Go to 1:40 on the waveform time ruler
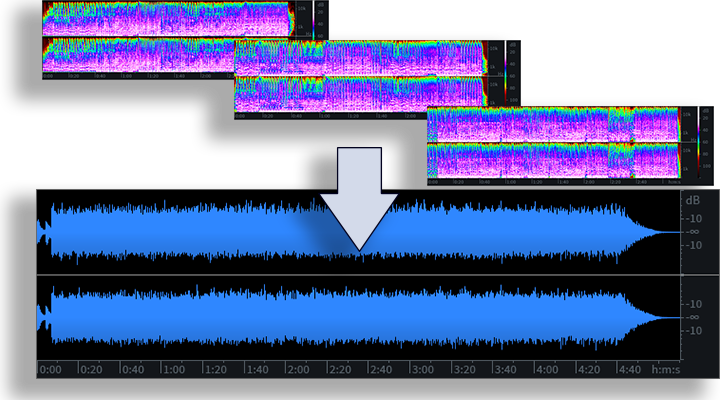The height and width of the screenshot is (400, 720). [x=257, y=369]
